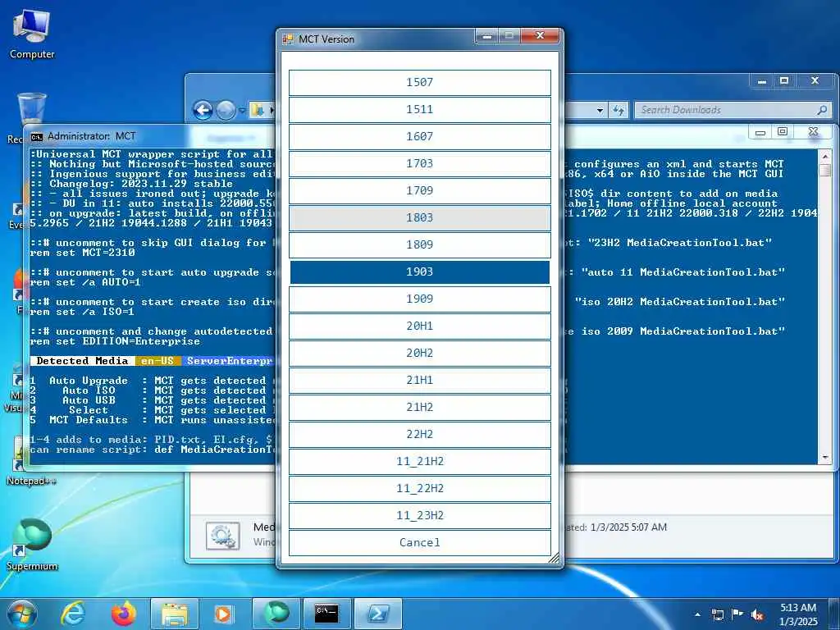Open the muted volume tray icon
840x630 pixels.
757,615
